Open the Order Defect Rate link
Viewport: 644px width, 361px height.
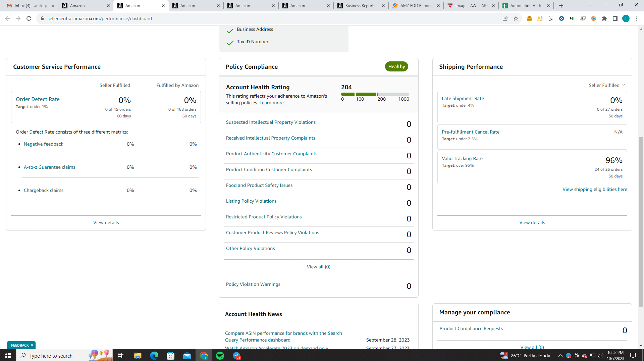(38, 99)
